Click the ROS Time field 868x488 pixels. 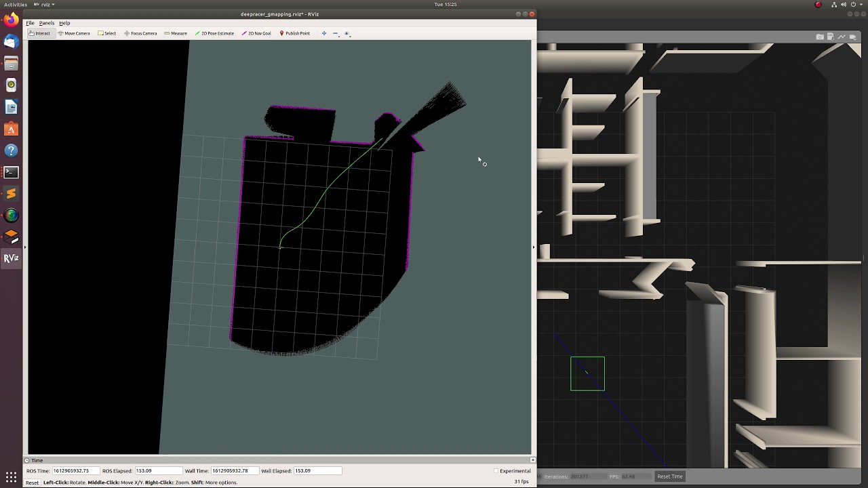pyautogui.click(x=75, y=470)
